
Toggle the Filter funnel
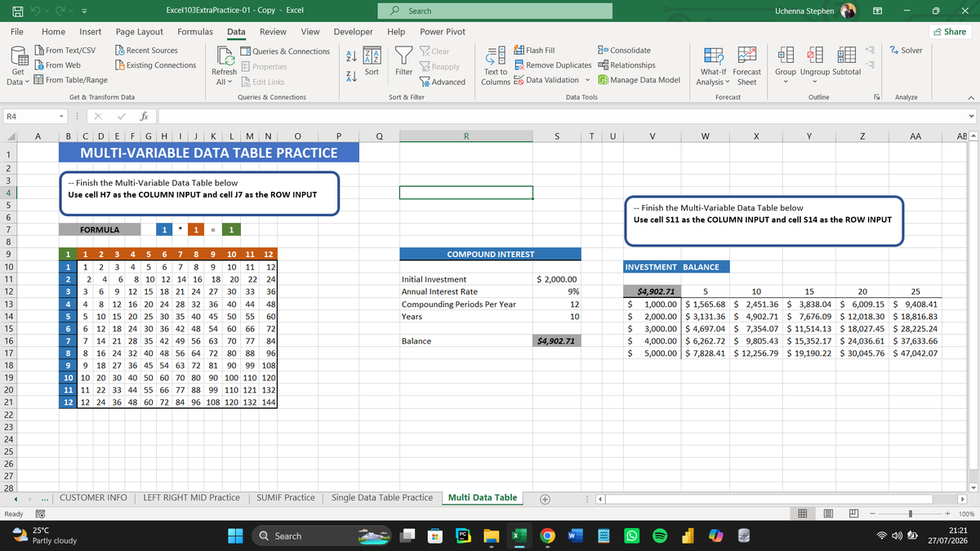tap(403, 61)
